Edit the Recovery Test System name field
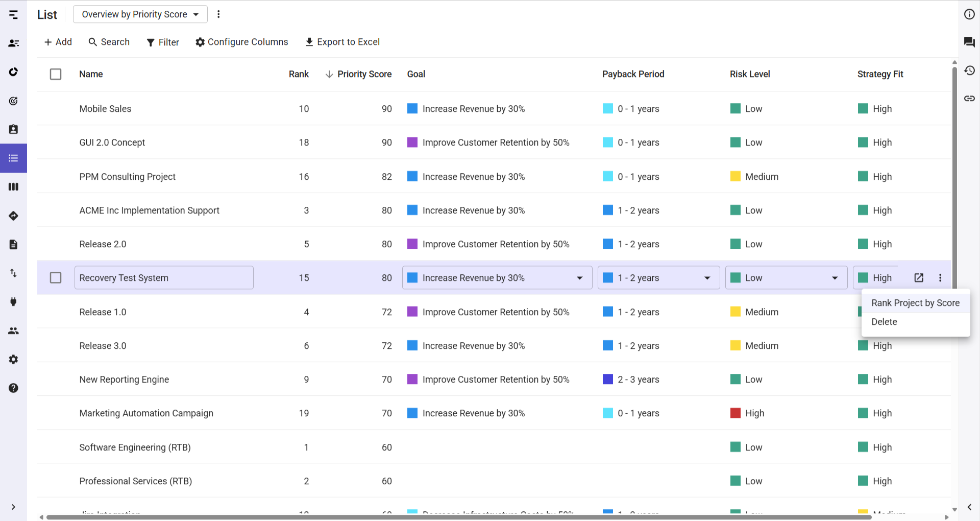Screen dimensions: 980x521 coord(164,278)
